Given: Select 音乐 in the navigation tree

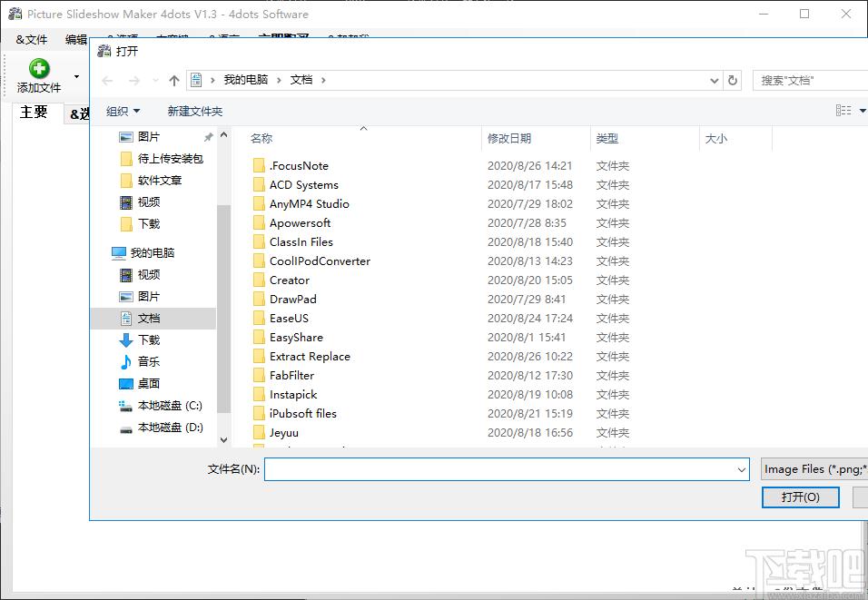Looking at the screenshot, I should 148,361.
